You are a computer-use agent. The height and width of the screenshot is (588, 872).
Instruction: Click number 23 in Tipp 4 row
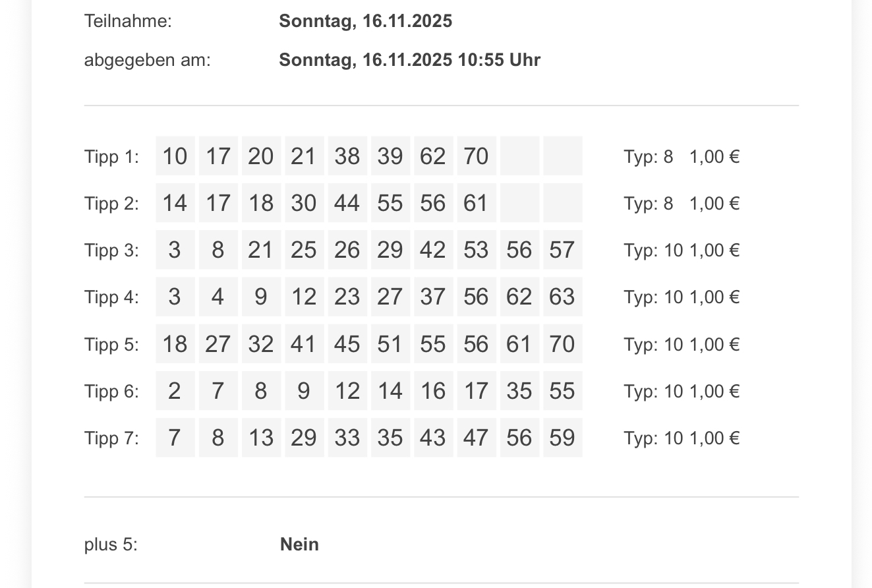tap(347, 297)
